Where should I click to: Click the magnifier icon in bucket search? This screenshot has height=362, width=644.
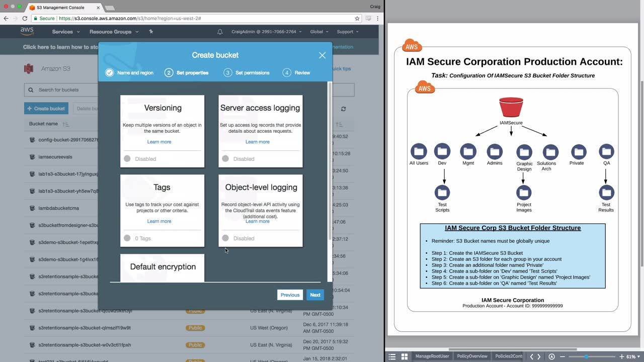pyautogui.click(x=32, y=90)
